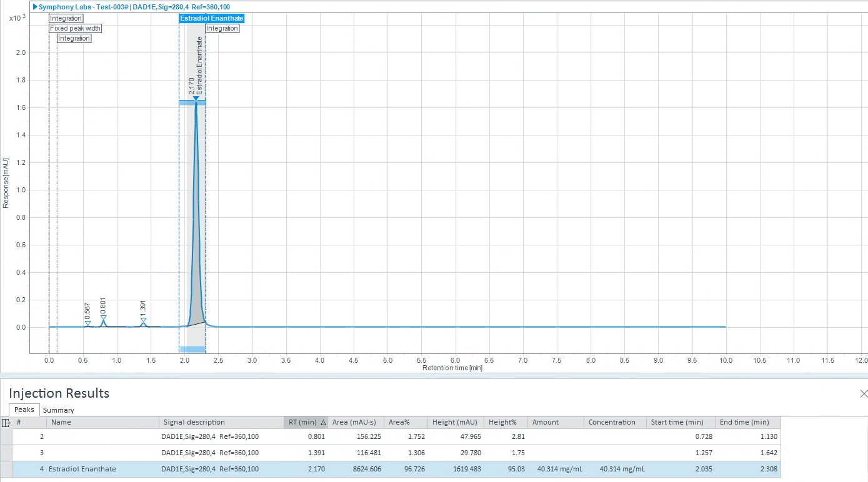Viewport: 868px width, 482px height.
Task: Click the Concentration column header
Action: tap(613, 422)
